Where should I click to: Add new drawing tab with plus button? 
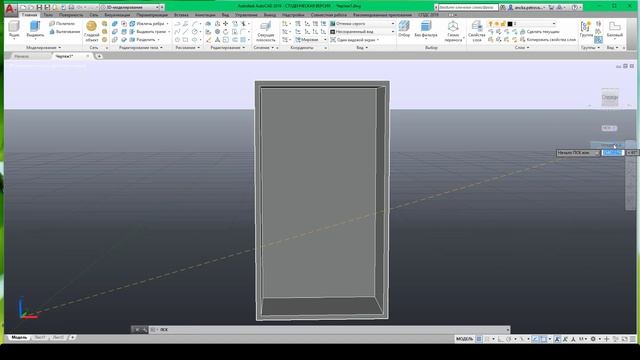click(99, 56)
